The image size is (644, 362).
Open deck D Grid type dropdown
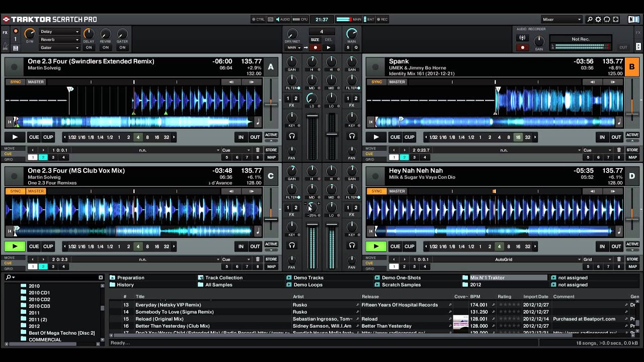[597, 259]
